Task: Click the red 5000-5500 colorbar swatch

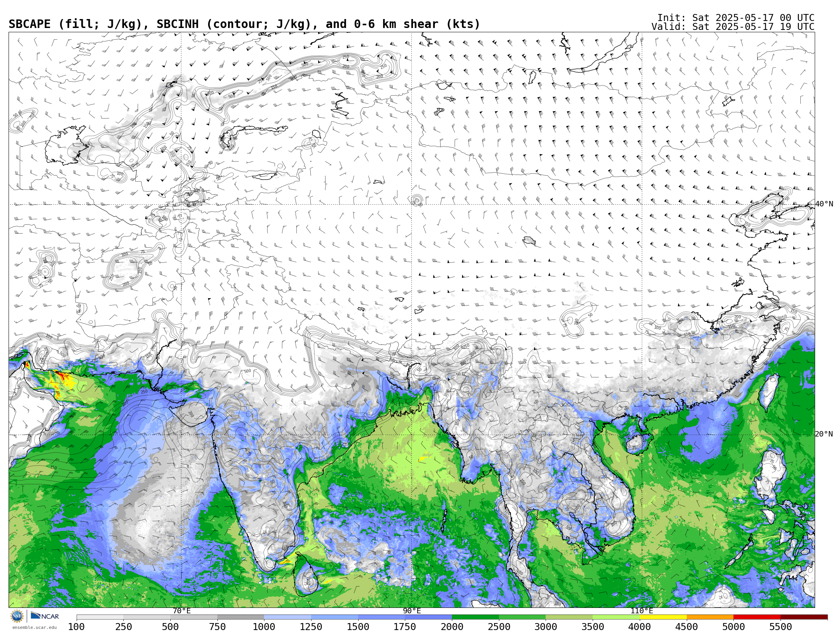Action: coord(757,617)
